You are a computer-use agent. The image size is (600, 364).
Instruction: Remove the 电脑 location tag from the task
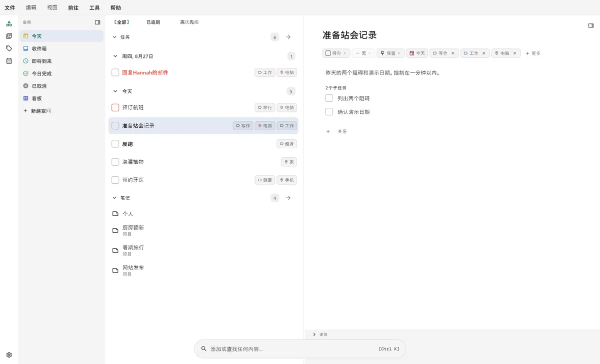(515, 53)
